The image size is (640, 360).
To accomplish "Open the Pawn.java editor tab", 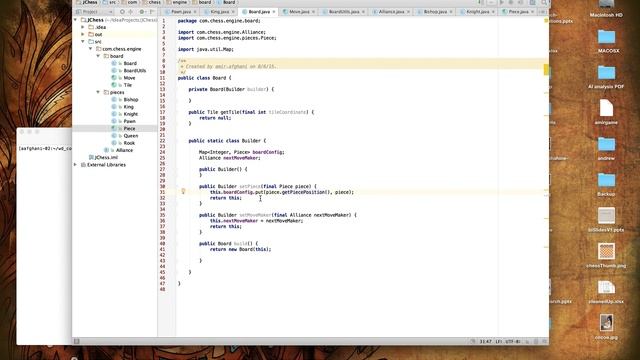I will (180, 12).
